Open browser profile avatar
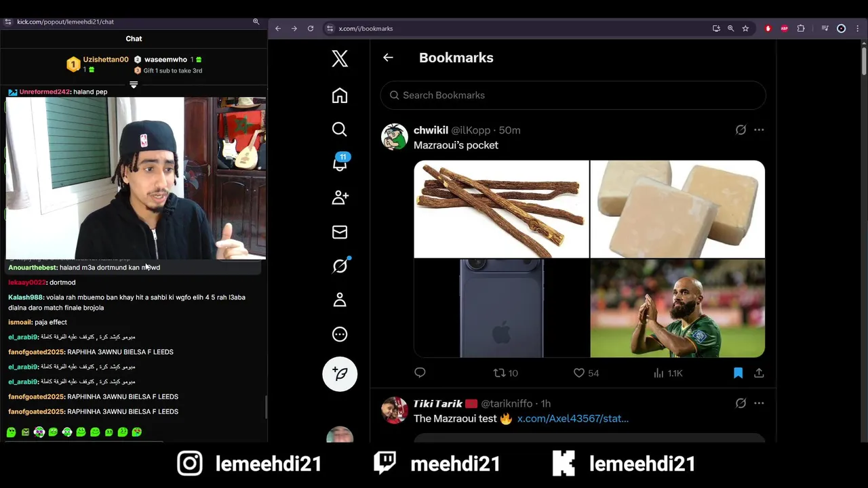Viewport: 868px width, 488px height. click(842, 28)
